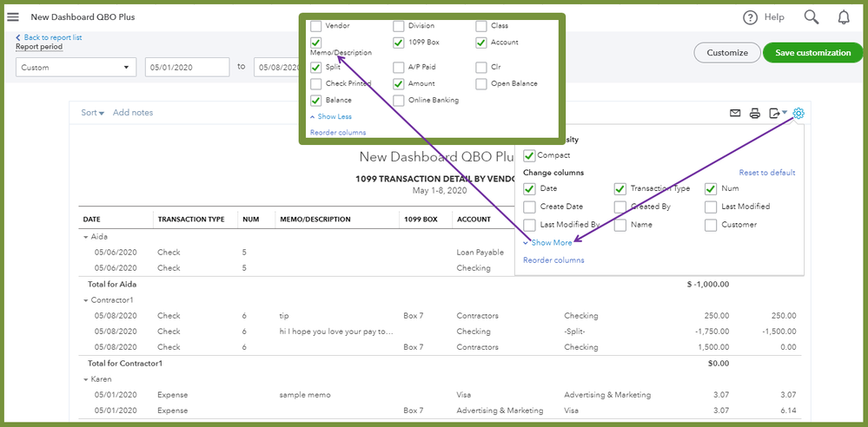868x427 pixels.
Task: Click the Loan Payable account cell
Action: (480, 253)
